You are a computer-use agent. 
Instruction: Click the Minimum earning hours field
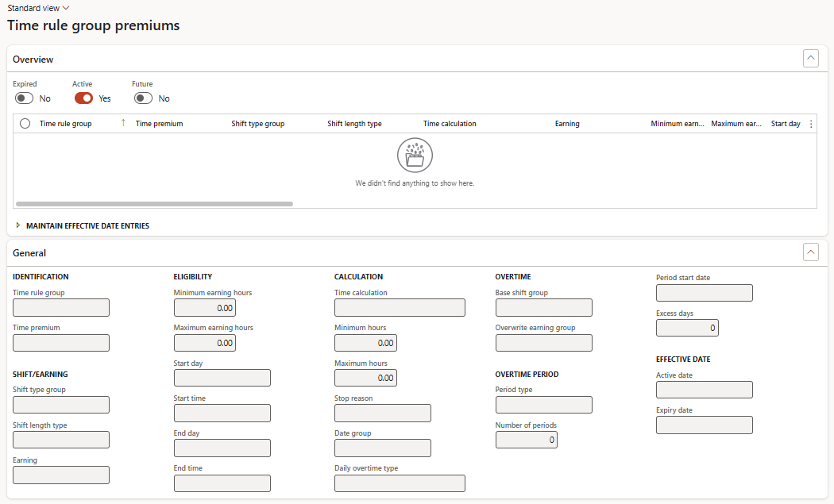[x=205, y=308]
